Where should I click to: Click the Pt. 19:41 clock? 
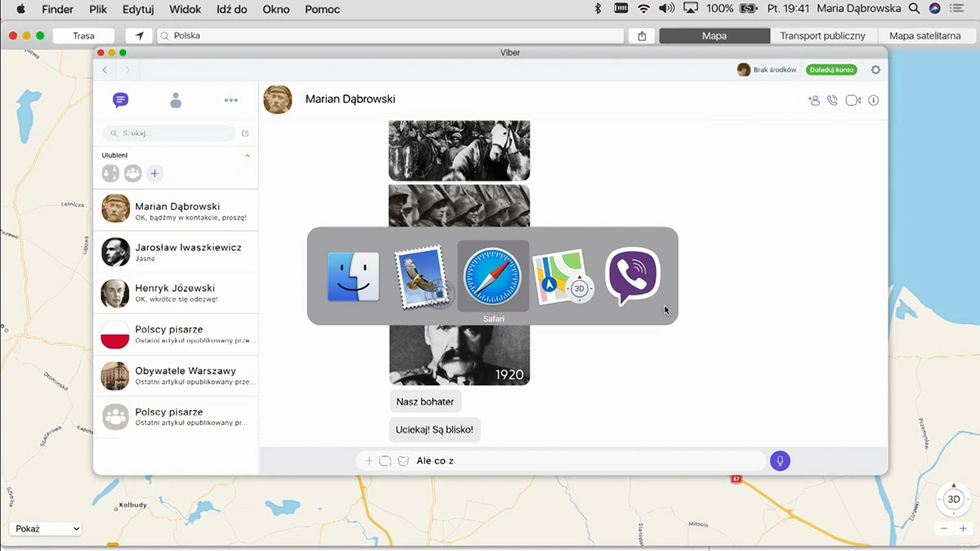[x=788, y=9]
